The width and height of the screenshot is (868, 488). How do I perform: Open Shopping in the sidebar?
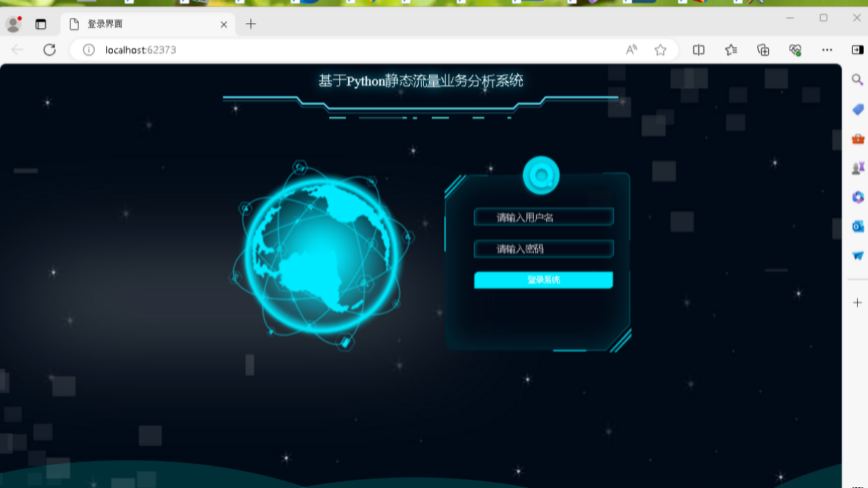[x=857, y=109]
